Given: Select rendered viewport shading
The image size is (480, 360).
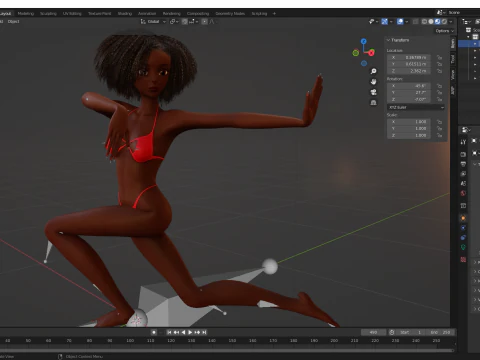Looking at the screenshot, I should [444, 21].
